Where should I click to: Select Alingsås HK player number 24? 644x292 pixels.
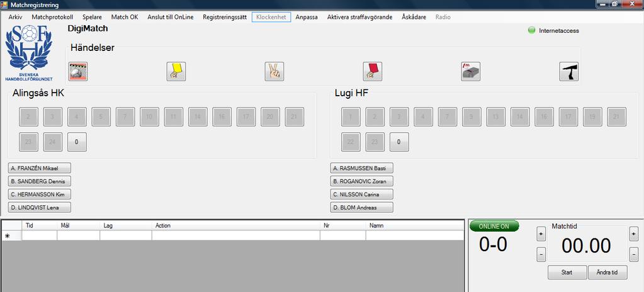53,142
